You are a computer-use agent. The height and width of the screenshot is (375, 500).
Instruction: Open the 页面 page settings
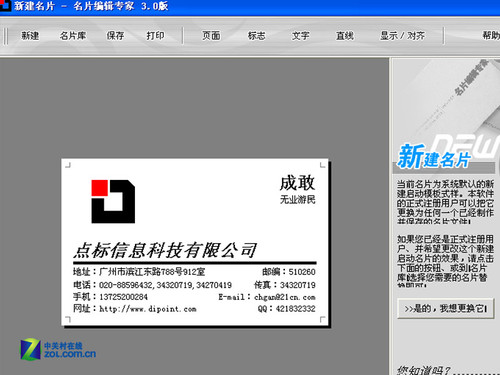click(211, 35)
